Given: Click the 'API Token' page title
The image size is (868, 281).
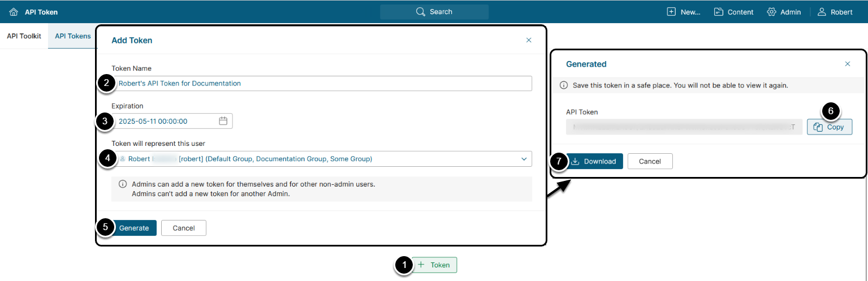Looking at the screenshot, I should pos(41,12).
